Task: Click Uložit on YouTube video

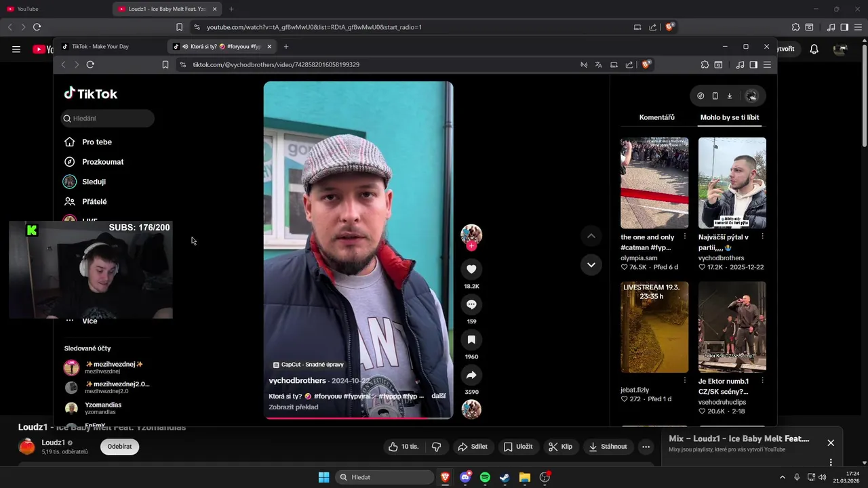Action: (x=518, y=447)
